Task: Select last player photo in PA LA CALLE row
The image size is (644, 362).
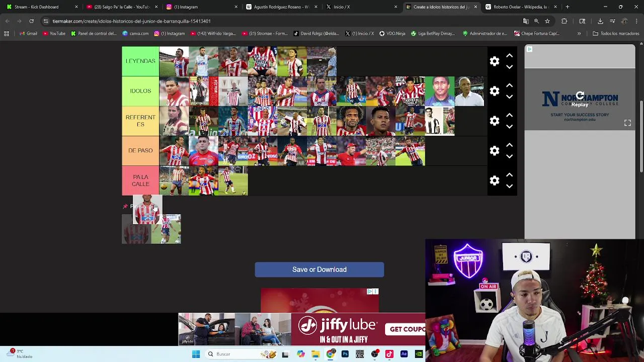Action: coord(233,180)
